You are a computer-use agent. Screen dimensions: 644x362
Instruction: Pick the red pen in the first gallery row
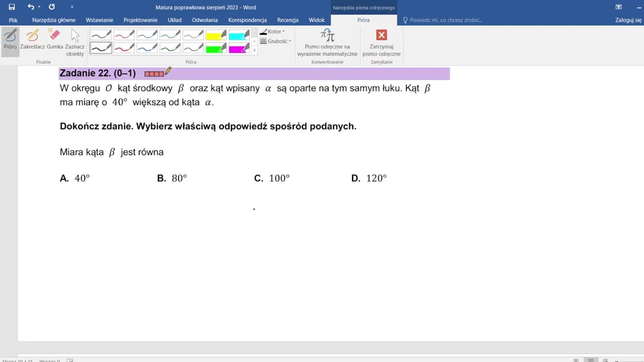tap(124, 35)
